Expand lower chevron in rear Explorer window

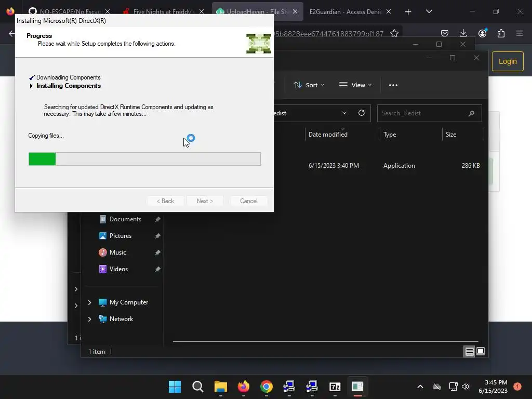pos(76,305)
